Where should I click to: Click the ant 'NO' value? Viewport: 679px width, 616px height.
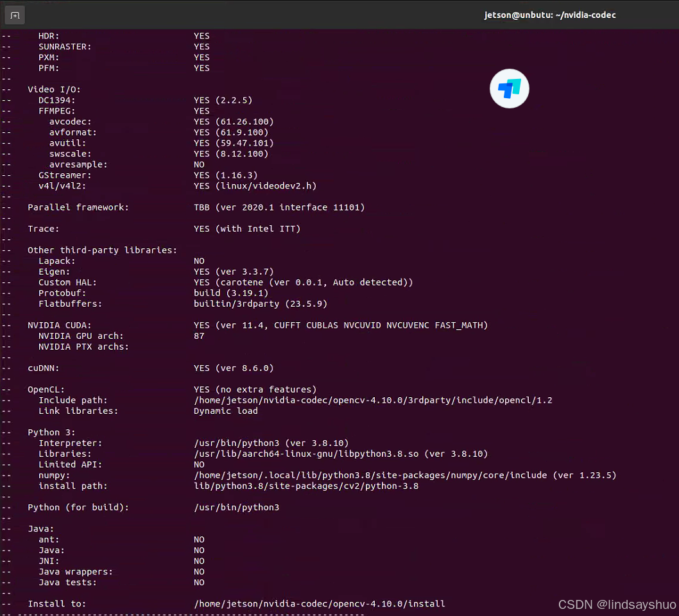199,540
